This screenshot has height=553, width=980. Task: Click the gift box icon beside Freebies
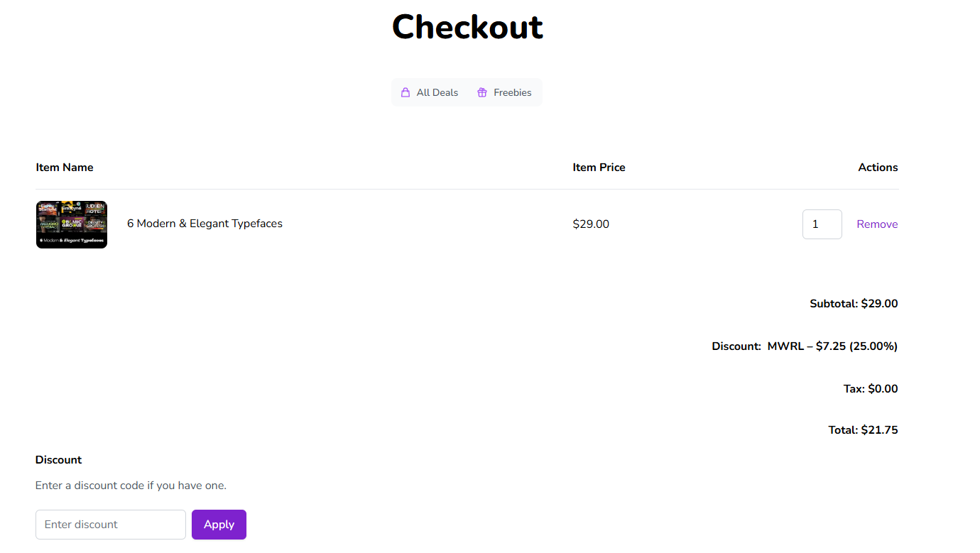pos(482,92)
